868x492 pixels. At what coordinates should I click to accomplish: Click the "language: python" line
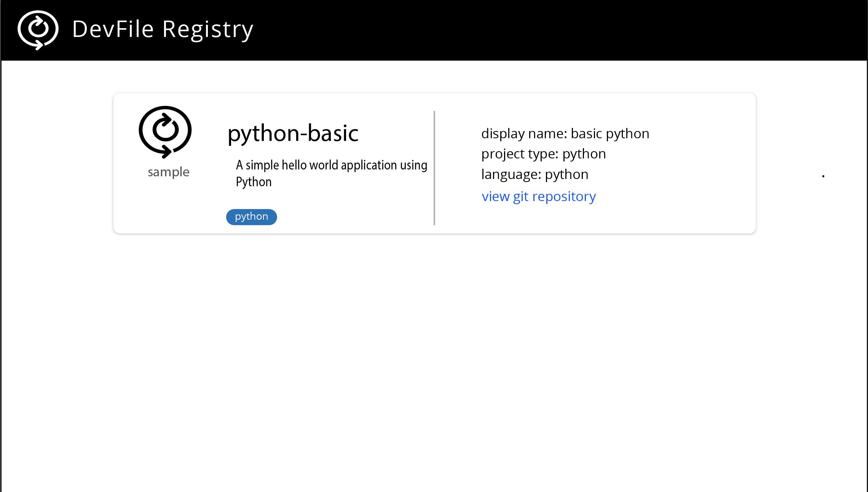[535, 174]
